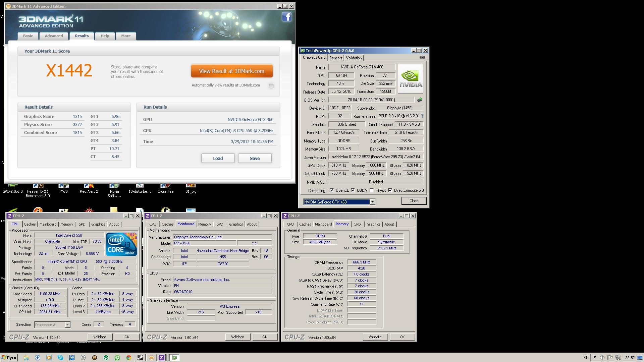This screenshot has width=644, height=362.
Task: Click the X1442 score text
Action: [x=69, y=70]
